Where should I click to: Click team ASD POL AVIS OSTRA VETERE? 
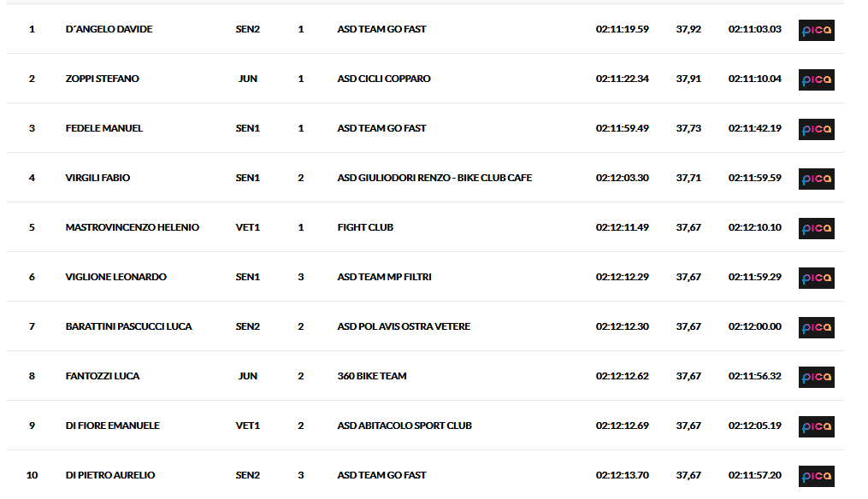[x=404, y=326]
